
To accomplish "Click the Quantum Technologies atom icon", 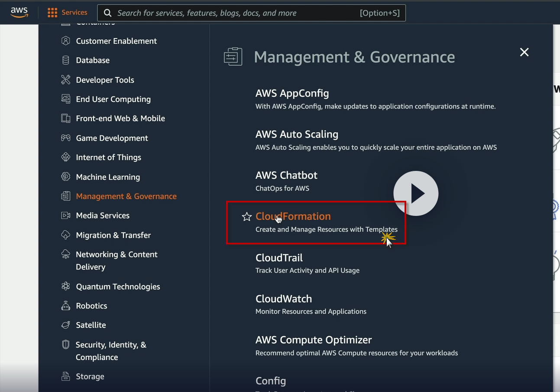I will point(66,286).
